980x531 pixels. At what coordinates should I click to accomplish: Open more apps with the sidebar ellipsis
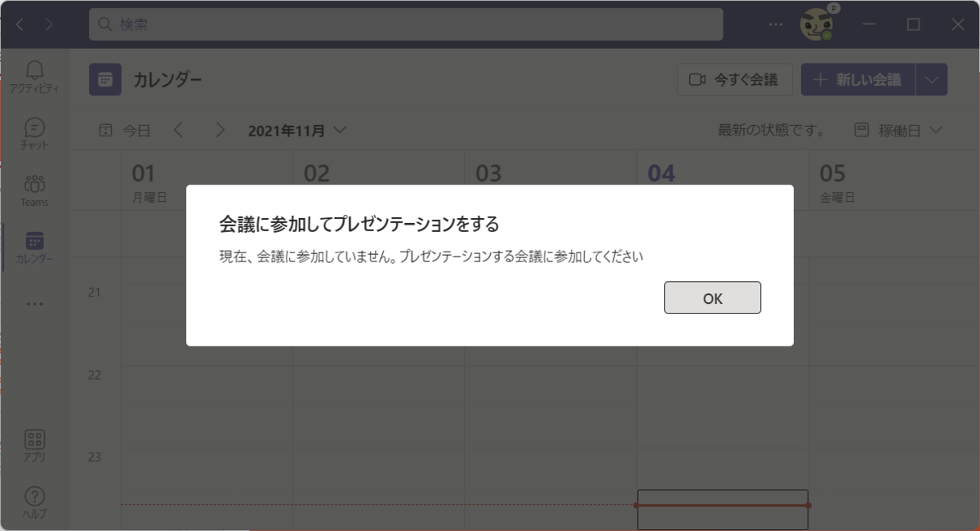pos(33,303)
